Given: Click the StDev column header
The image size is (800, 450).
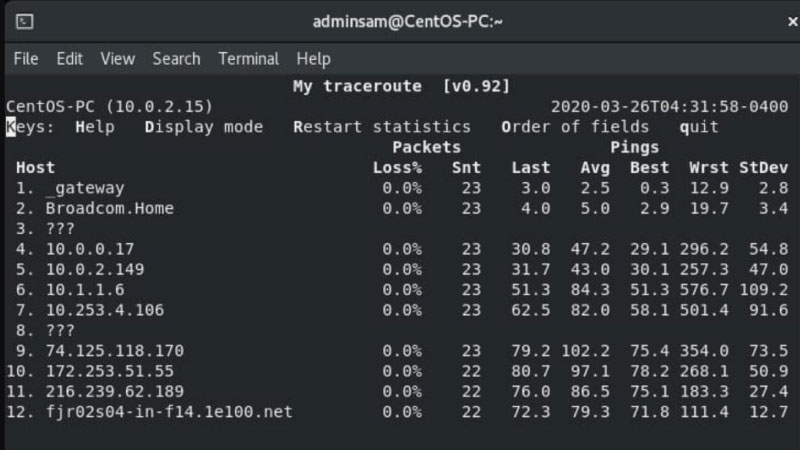Looking at the screenshot, I should [763, 168].
